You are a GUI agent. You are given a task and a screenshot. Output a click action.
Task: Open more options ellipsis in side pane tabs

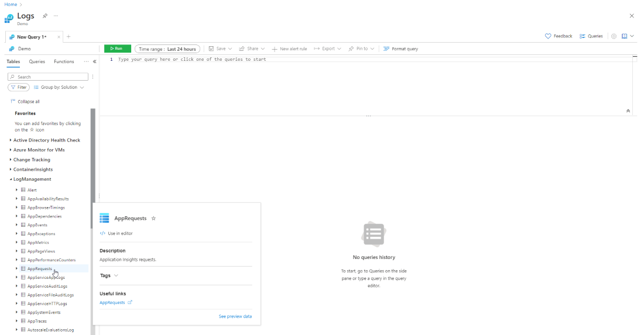[86, 61]
